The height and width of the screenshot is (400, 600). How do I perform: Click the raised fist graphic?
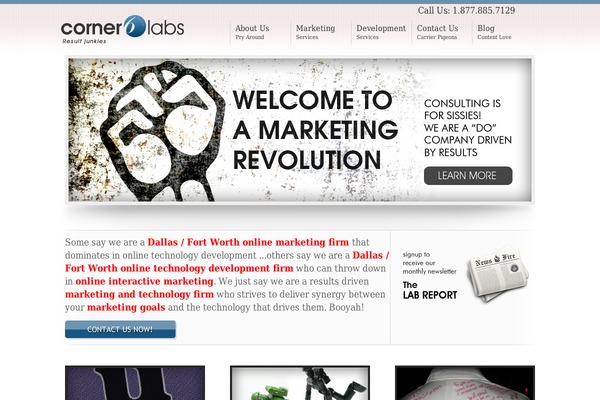coord(163,131)
